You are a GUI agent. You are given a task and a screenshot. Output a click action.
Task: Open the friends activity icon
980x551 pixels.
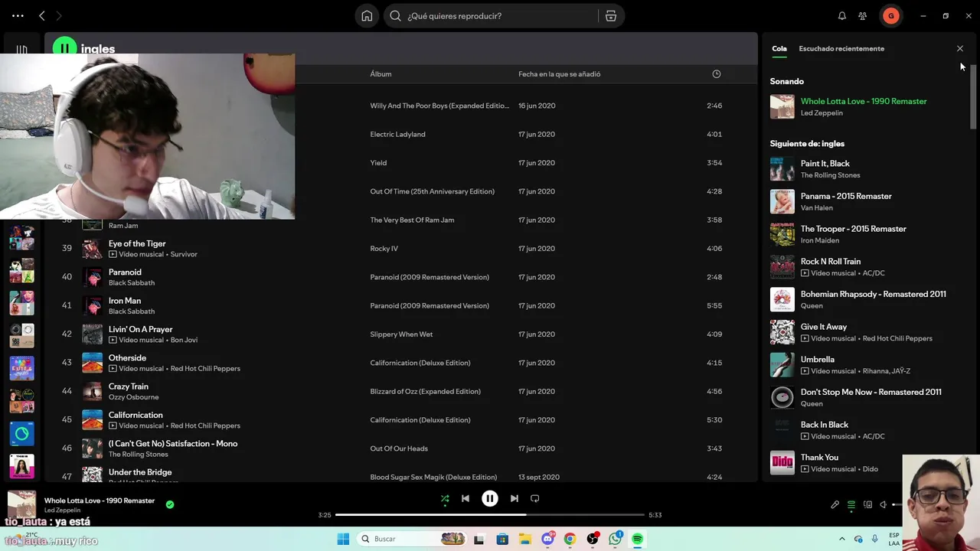[863, 15]
